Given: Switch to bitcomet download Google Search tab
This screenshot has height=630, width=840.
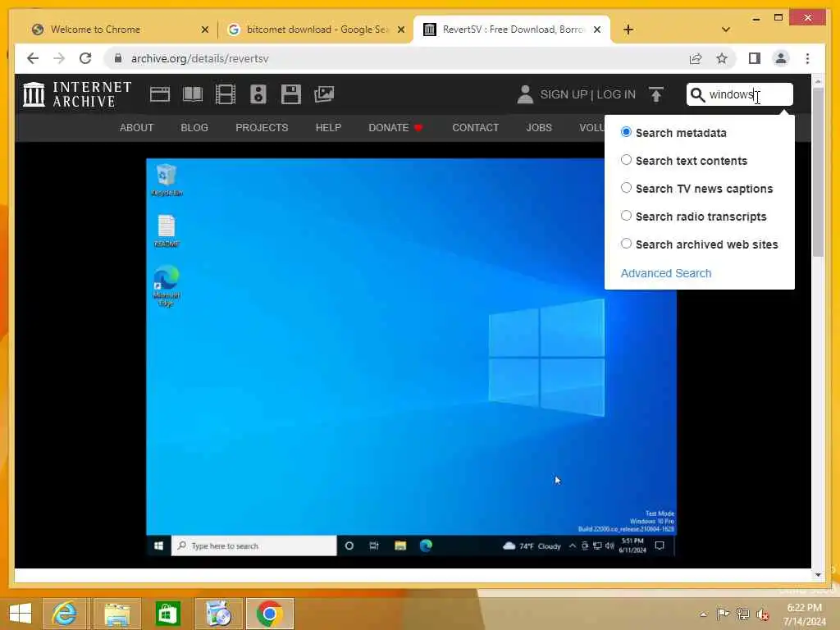Looking at the screenshot, I should [x=316, y=30].
